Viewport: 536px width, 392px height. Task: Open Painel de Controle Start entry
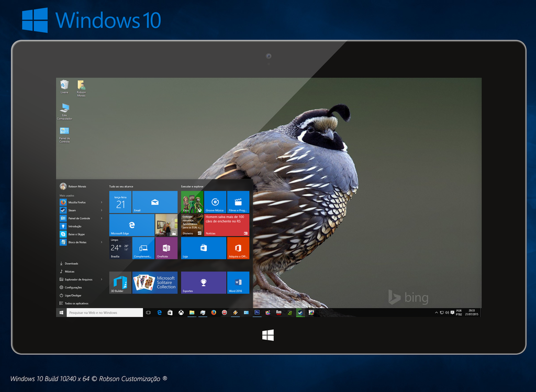75,218
